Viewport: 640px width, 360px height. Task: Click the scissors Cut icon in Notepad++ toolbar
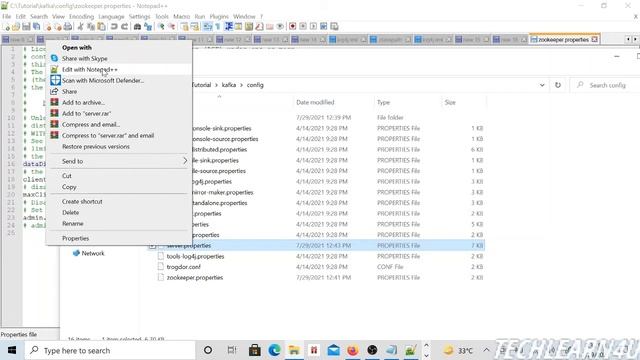[x=80, y=27]
